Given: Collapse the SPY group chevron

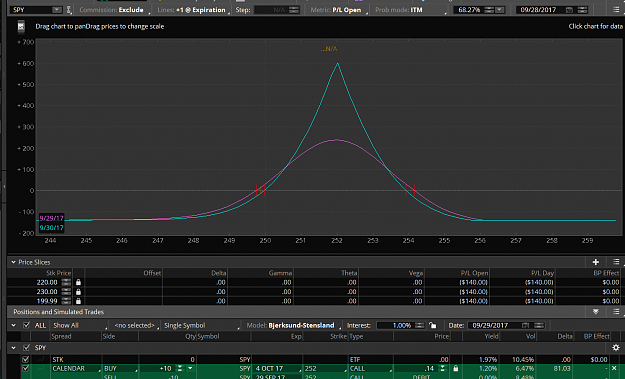Looking at the screenshot, I should coord(14,348).
